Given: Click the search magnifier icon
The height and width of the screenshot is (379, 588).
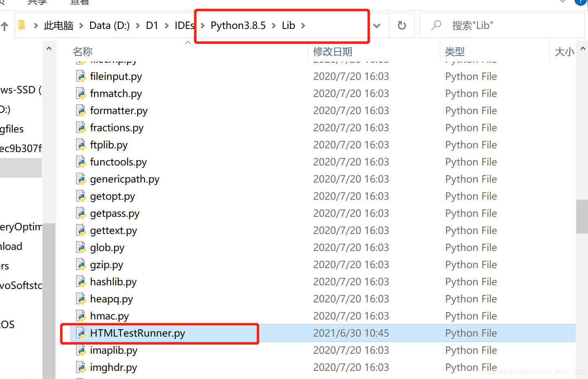Looking at the screenshot, I should tap(436, 25).
